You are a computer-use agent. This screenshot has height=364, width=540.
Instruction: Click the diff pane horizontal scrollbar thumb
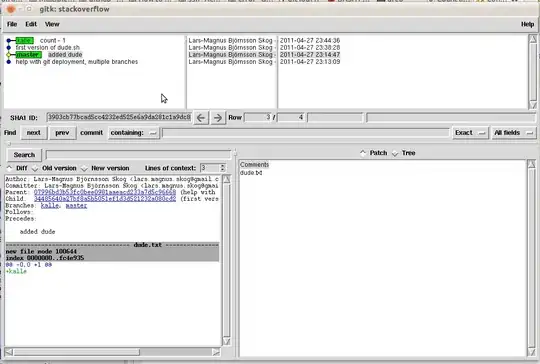(x=76, y=352)
